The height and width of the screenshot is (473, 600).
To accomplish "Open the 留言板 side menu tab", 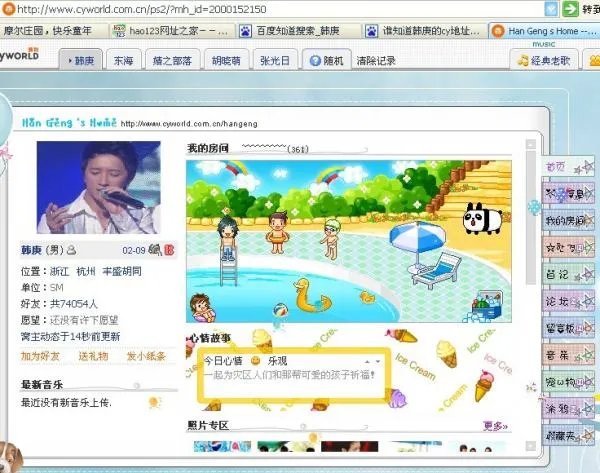I will pyautogui.click(x=559, y=327).
